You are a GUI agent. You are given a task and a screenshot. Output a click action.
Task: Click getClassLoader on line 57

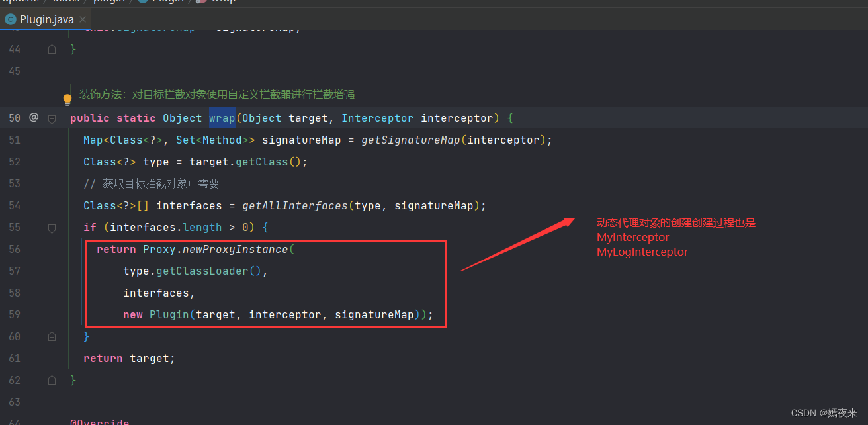pos(202,271)
